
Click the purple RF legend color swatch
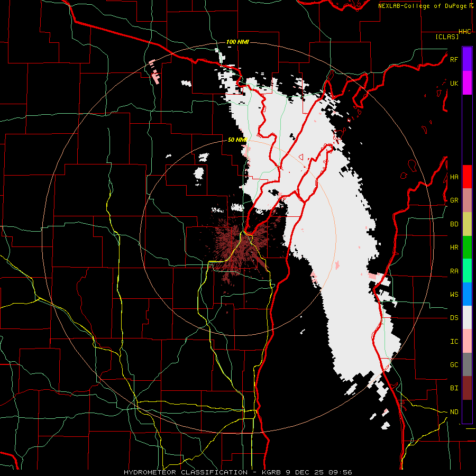pos(467,59)
